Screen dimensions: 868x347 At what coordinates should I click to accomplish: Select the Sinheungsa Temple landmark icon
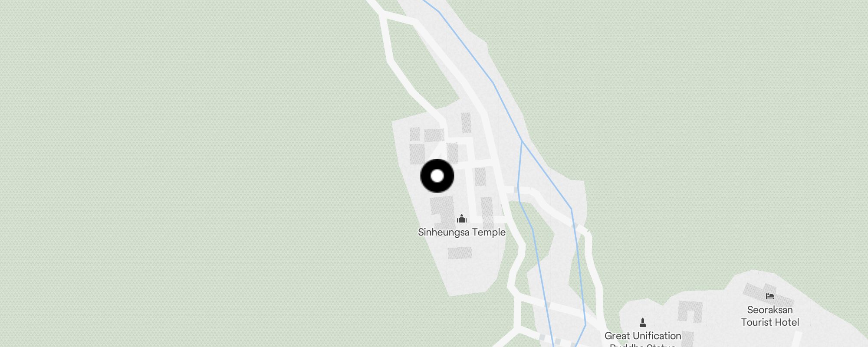pyautogui.click(x=461, y=218)
